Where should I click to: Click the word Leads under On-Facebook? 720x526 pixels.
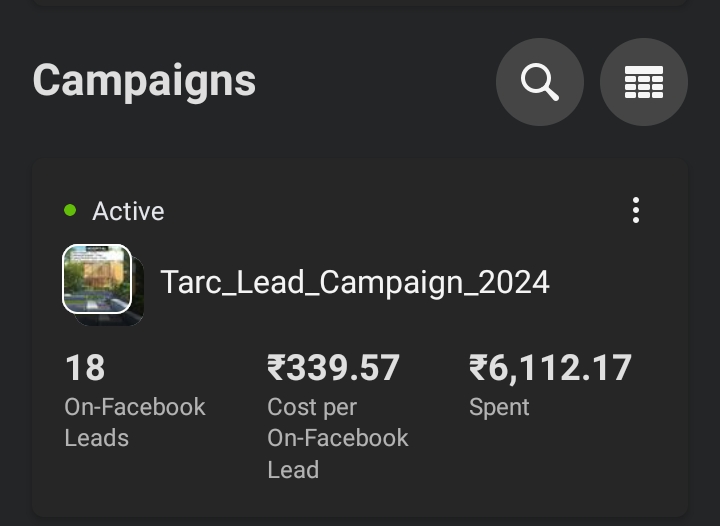coord(97,438)
